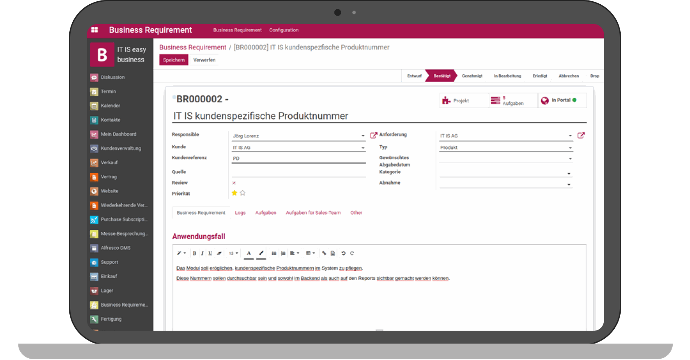Switch to the Logs tab

pos(240,213)
